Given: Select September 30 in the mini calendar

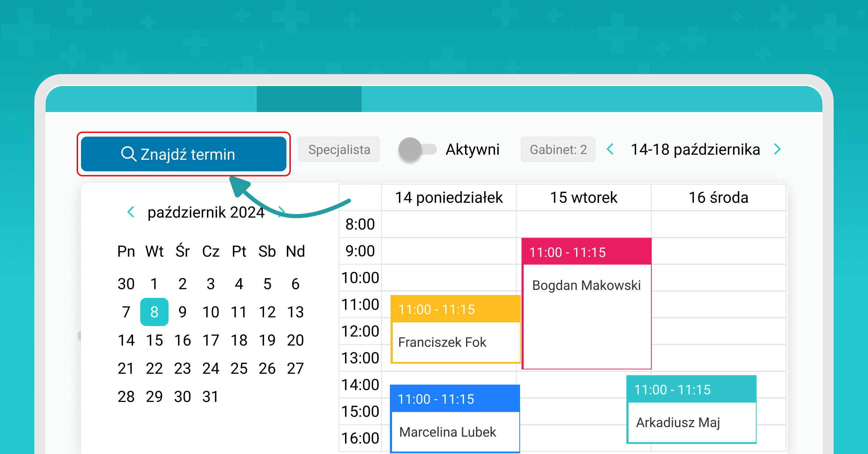Looking at the screenshot, I should (x=126, y=284).
